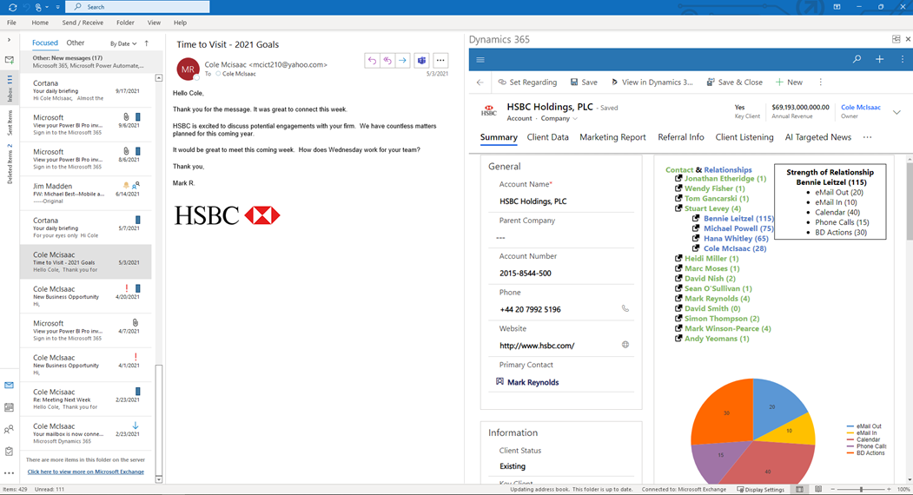Click the HSBC account logo icon in header
Screen dimensions: 913x495
point(489,111)
